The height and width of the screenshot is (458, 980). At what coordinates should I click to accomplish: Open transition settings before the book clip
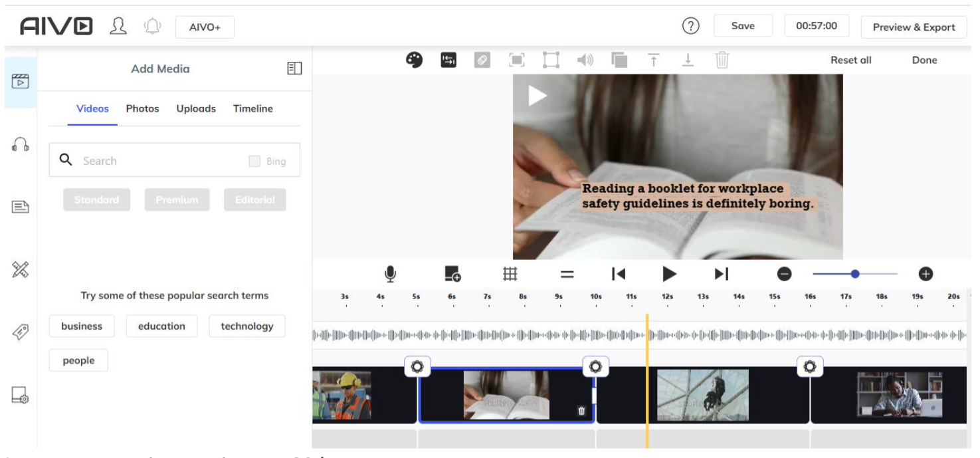[x=417, y=366]
